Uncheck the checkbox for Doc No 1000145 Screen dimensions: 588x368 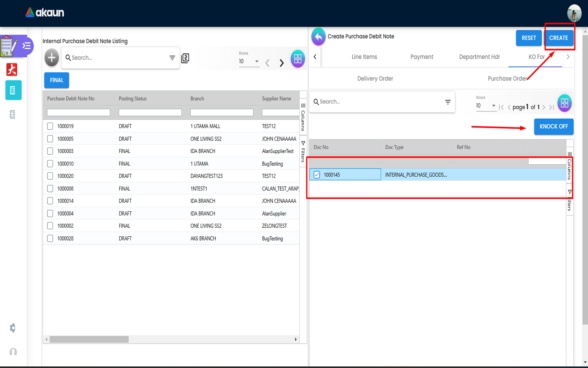(x=317, y=175)
